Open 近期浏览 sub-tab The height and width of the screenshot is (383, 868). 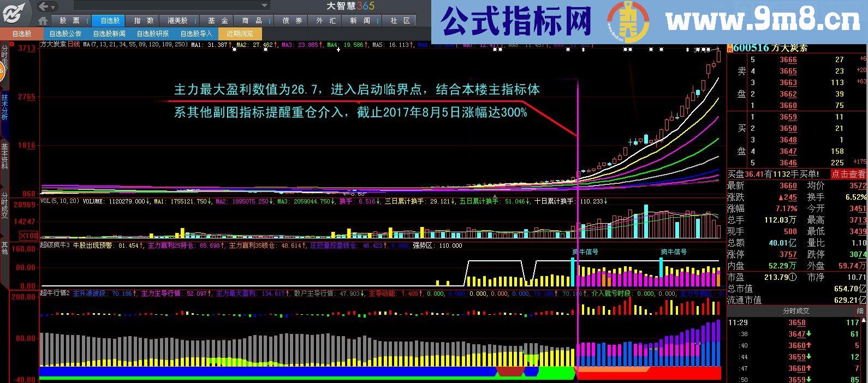(x=240, y=34)
